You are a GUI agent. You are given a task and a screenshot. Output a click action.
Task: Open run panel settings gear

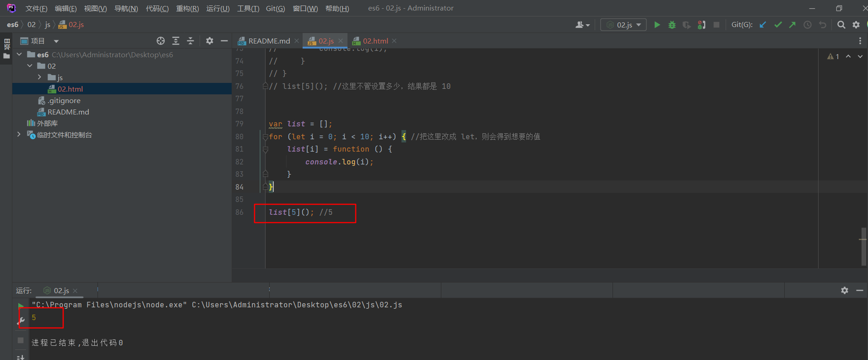pos(845,290)
